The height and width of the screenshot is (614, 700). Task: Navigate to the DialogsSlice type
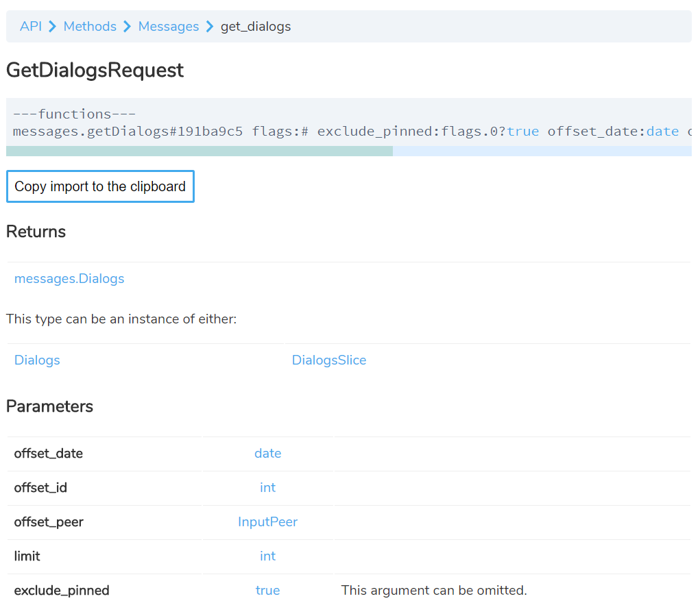click(329, 360)
